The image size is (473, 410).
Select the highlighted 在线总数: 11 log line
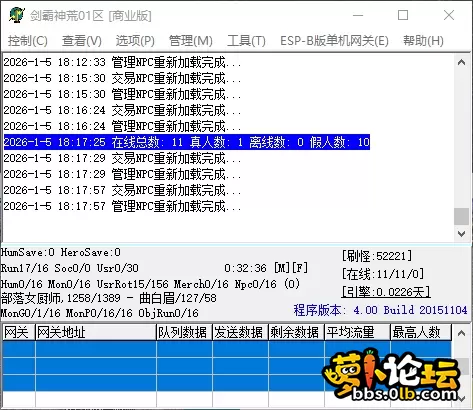[187, 142]
